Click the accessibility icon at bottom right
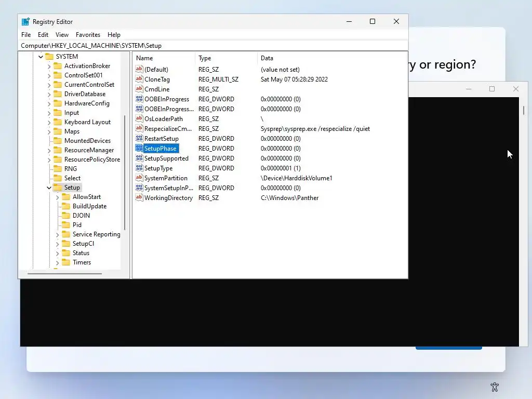532x399 pixels. 495,387
